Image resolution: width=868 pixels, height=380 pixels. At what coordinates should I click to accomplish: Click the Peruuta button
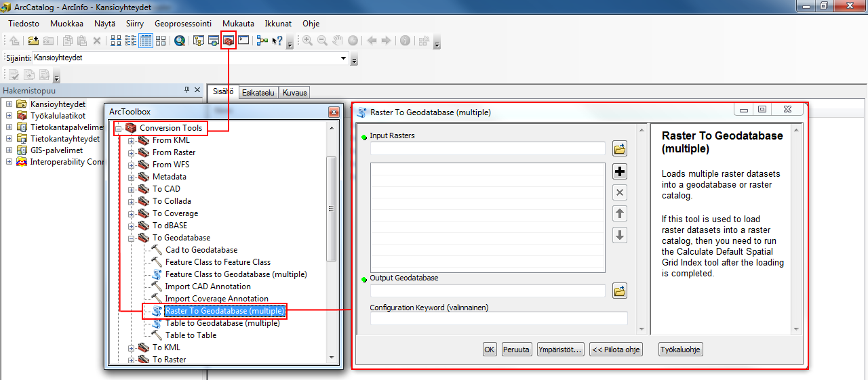[517, 350]
